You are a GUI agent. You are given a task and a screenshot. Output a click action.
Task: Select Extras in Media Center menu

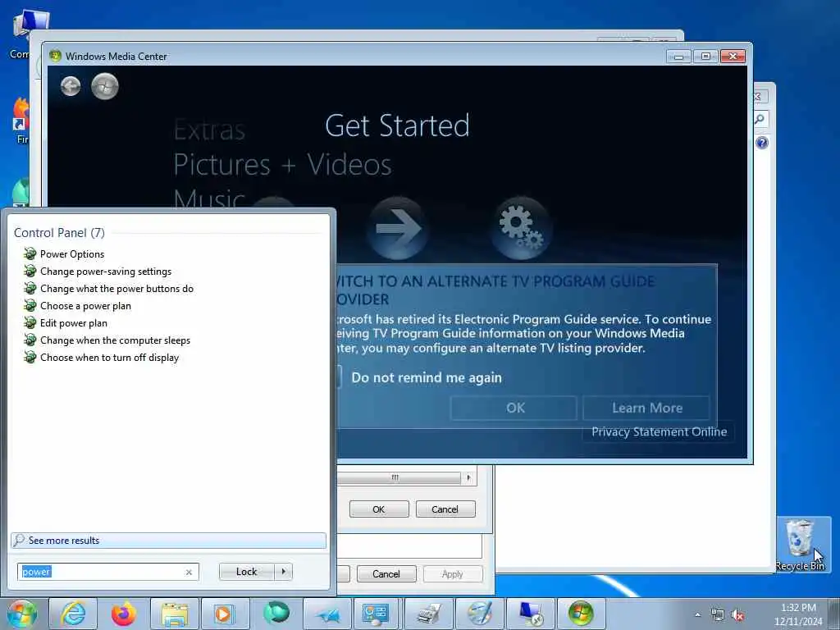209,129
